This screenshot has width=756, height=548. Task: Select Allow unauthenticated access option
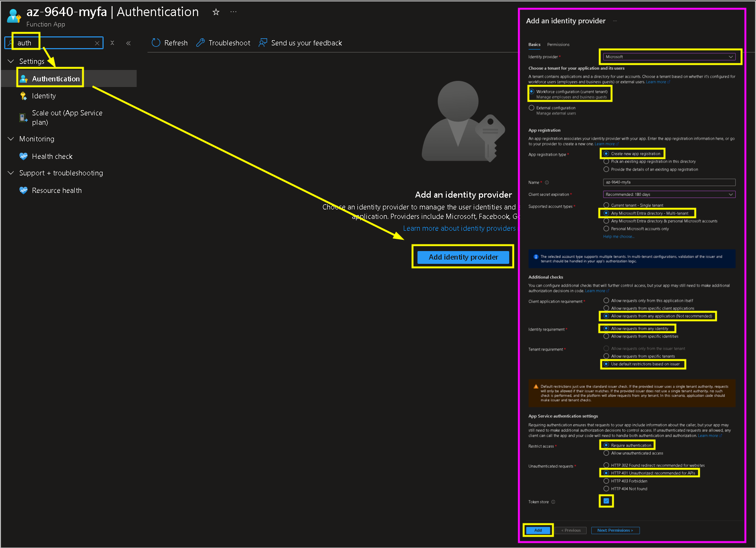606,453
